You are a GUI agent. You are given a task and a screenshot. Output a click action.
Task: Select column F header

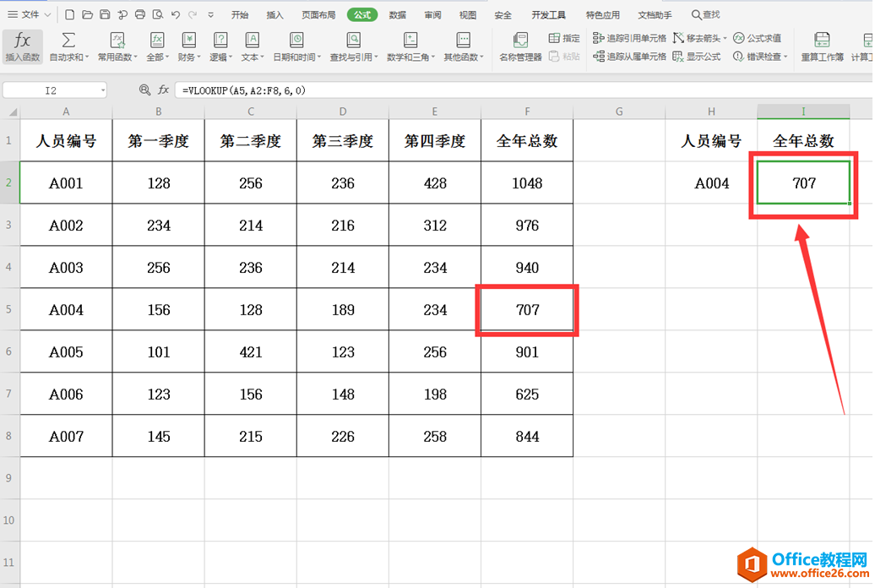[x=527, y=112]
